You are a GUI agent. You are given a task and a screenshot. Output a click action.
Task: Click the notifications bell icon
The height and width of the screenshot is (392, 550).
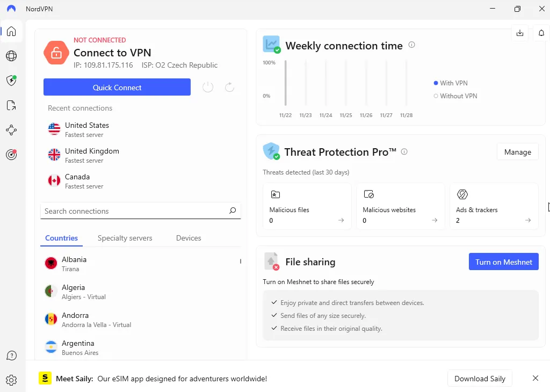point(541,33)
